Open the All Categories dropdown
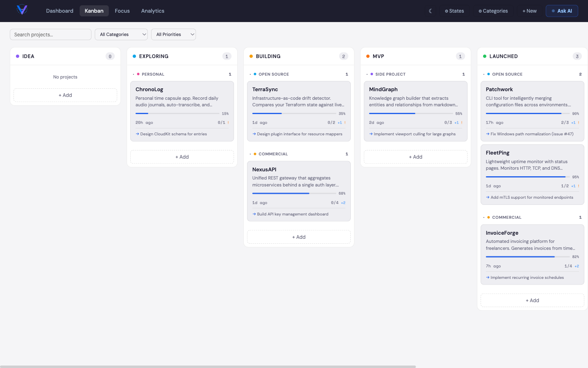This screenshot has width=588, height=368. (x=121, y=34)
